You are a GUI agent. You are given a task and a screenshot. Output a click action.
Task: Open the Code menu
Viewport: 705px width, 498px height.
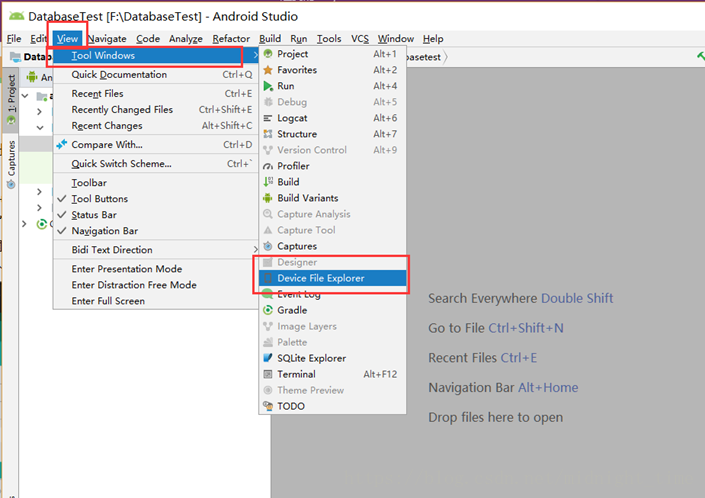[x=148, y=39]
